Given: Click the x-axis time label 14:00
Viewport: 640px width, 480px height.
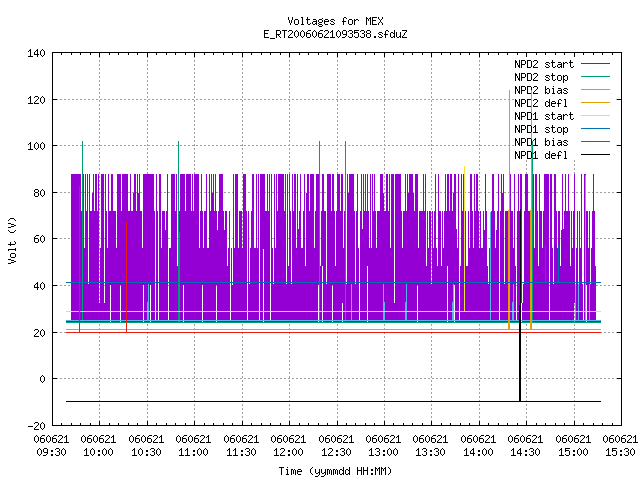Looking at the screenshot, I should point(478,453).
